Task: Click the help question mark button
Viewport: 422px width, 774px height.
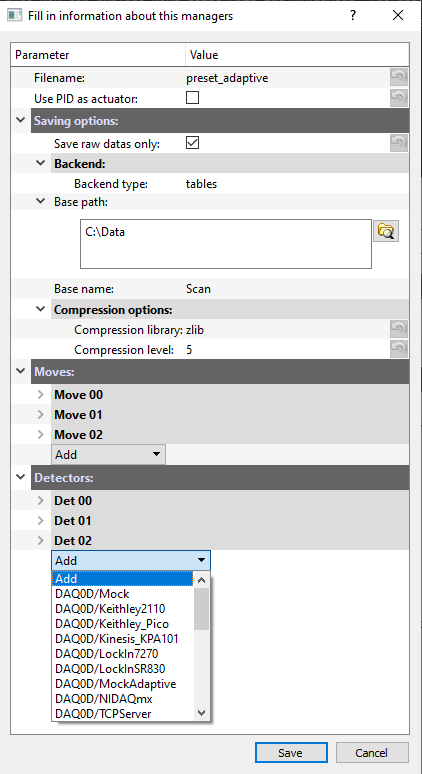Action: point(353,15)
